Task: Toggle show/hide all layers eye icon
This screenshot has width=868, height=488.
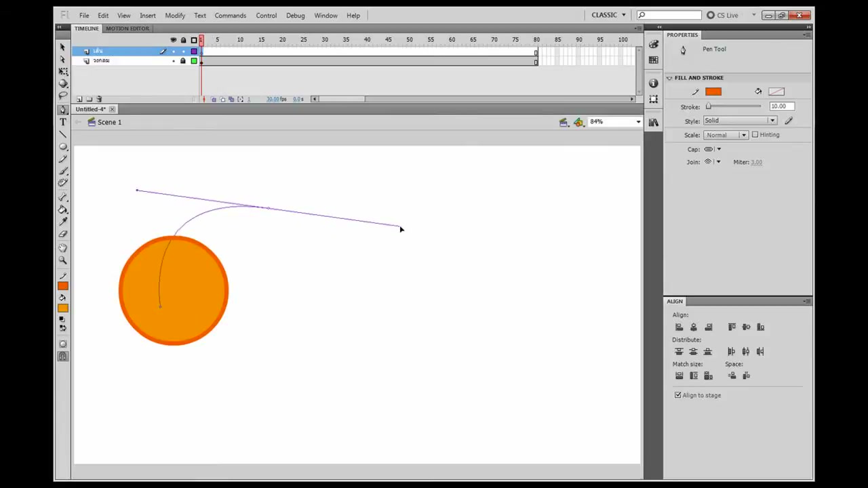Action: [173, 40]
